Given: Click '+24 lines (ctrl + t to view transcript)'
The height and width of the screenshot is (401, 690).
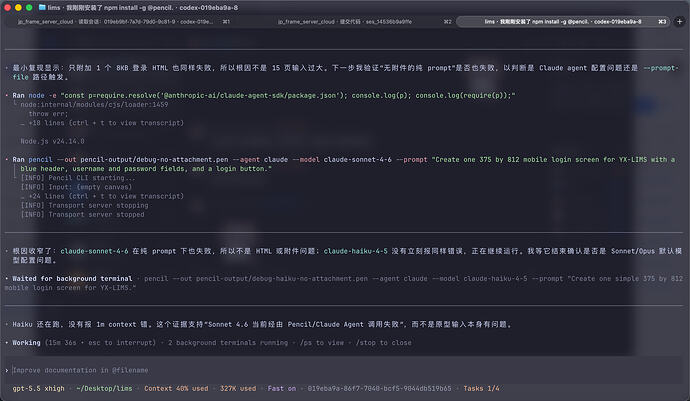Looking at the screenshot, I should pos(106,196).
